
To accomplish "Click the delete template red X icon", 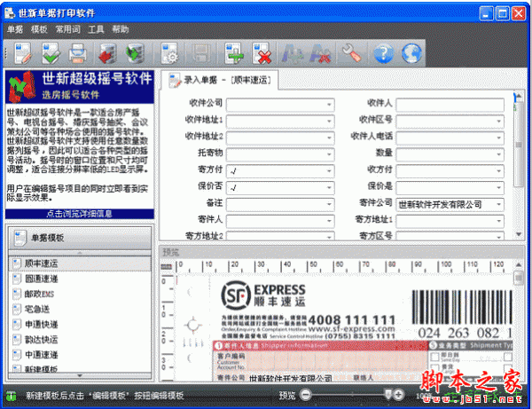I will [262, 53].
